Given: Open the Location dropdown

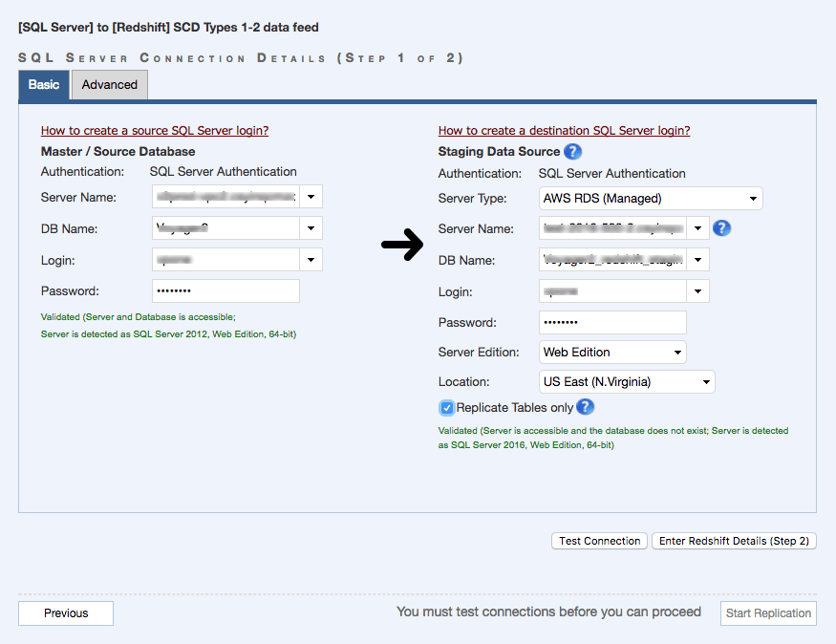Looking at the screenshot, I should [627, 382].
